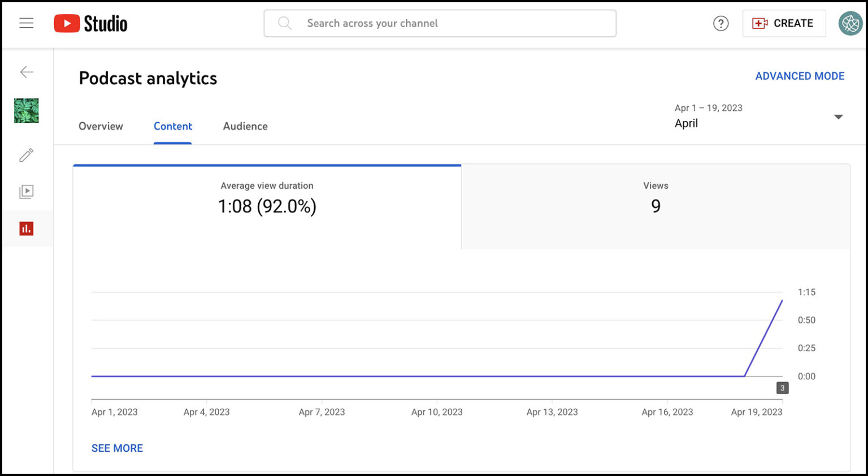Click the Apr 4, 2023 axis label
Image resolution: width=868 pixels, height=476 pixels.
pyautogui.click(x=207, y=412)
